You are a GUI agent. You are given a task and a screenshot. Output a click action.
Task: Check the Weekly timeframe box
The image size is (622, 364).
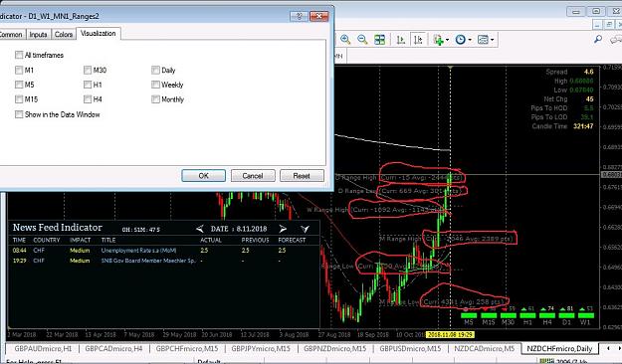155,85
